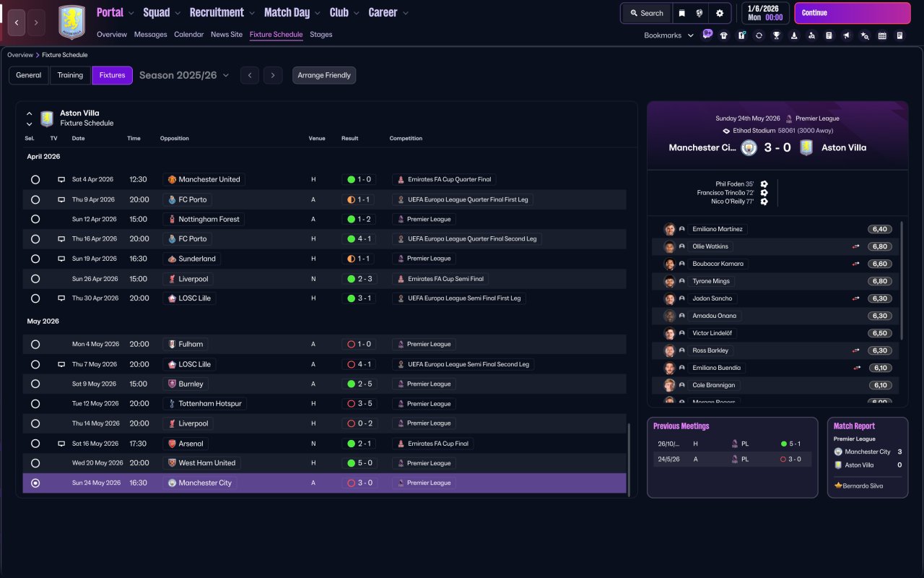924x578 pixels.
Task: Open the 4 - 1 result against FC Porto
Action: click(359, 239)
